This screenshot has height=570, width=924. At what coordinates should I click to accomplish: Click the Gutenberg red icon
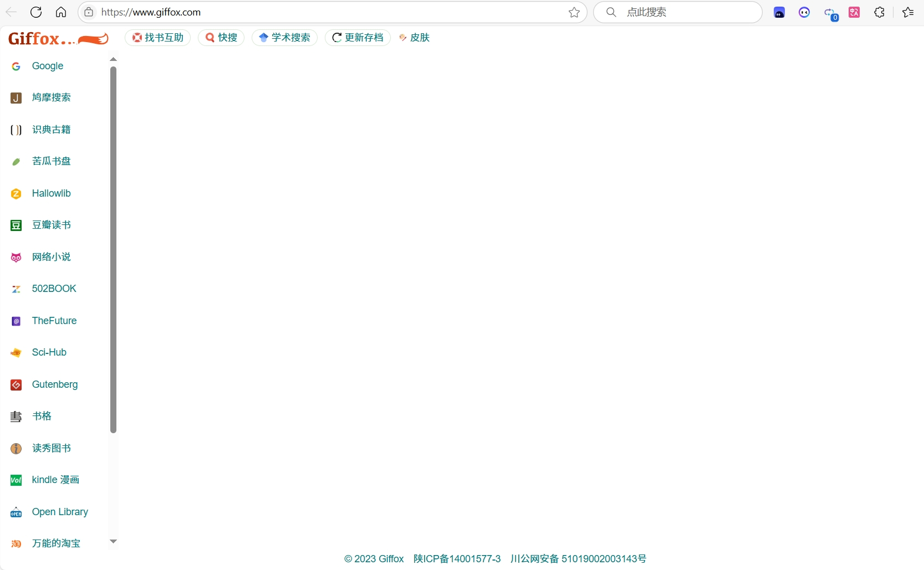pos(16,385)
